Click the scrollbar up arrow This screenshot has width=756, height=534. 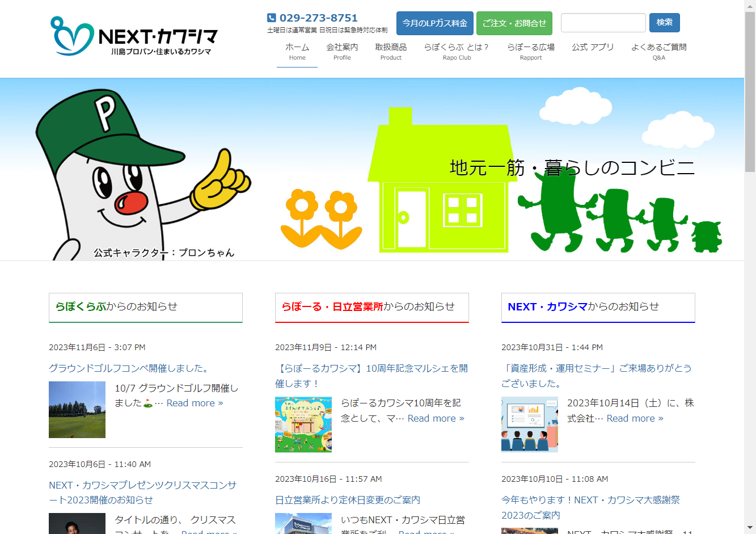click(x=750, y=5)
